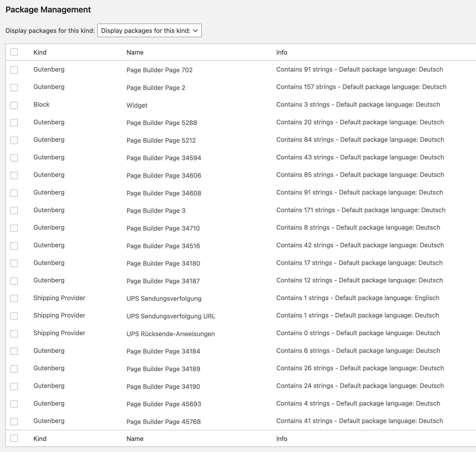Click the Kind column header
The image size is (476, 452).
click(40, 52)
